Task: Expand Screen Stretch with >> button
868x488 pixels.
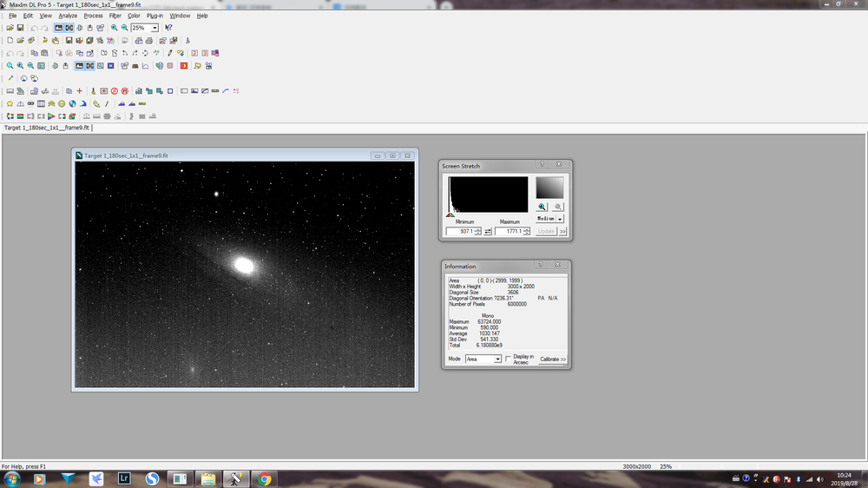Action: point(563,232)
